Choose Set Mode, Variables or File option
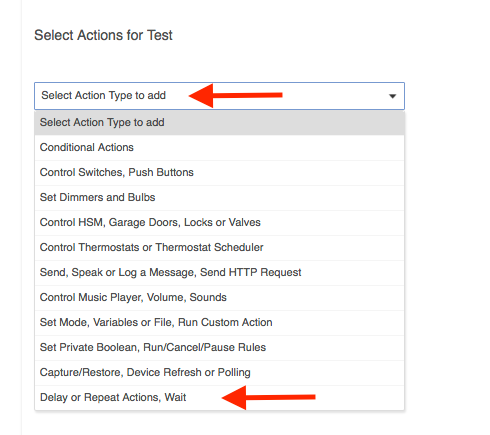The image size is (490, 435). (x=219, y=322)
